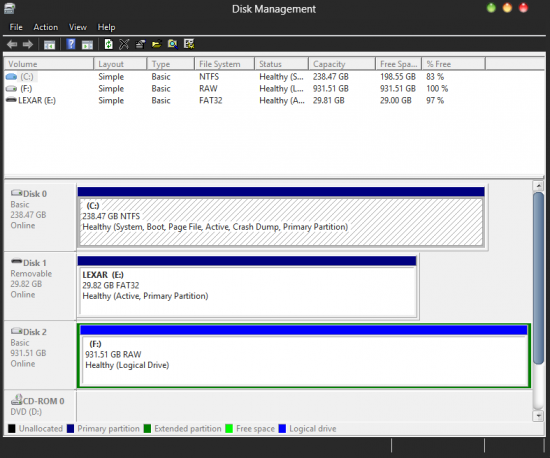Sort by the Layout column header

[120, 64]
